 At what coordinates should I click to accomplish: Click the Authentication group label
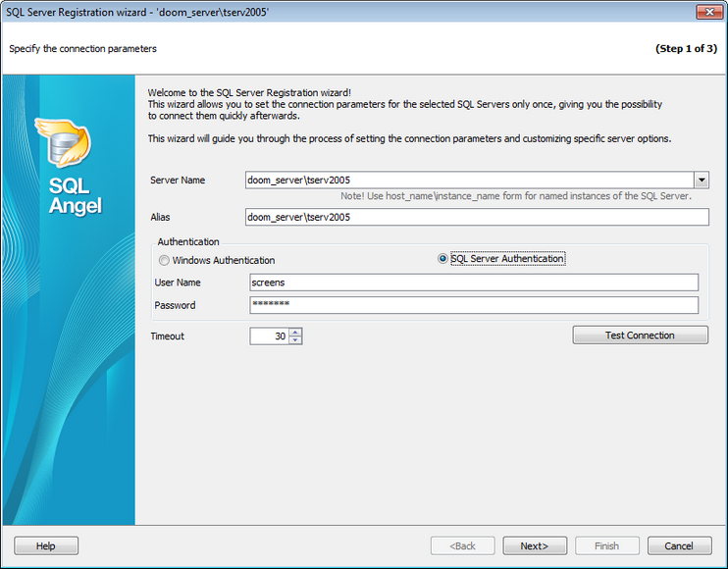(x=188, y=241)
